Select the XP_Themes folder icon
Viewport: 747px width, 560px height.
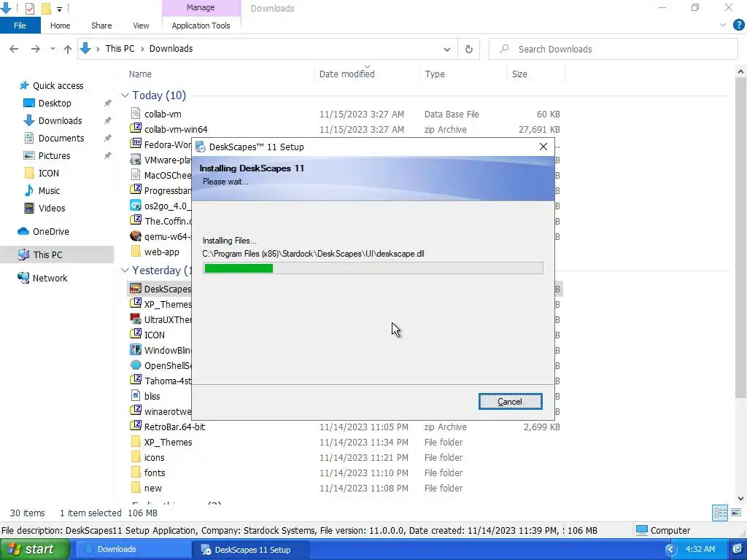click(x=136, y=442)
